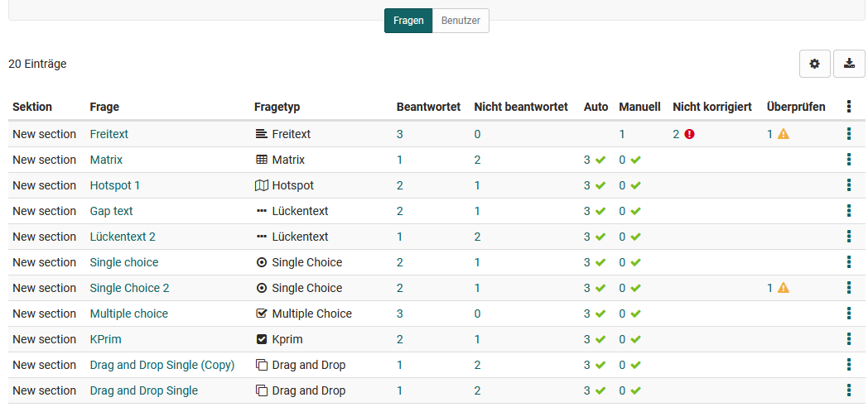Screen dimensions: 868x407
Task: Click the Matrix question type icon
Action: coord(262,160)
